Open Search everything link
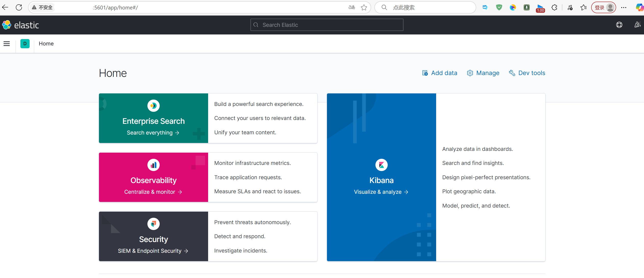The height and width of the screenshot is (278, 644). pyautogui.click(x=153, y=133)
